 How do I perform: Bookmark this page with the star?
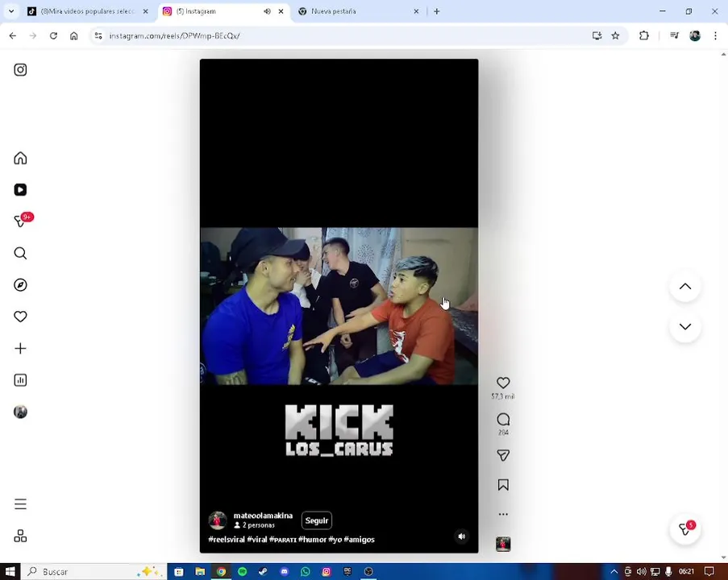point(615,35)
